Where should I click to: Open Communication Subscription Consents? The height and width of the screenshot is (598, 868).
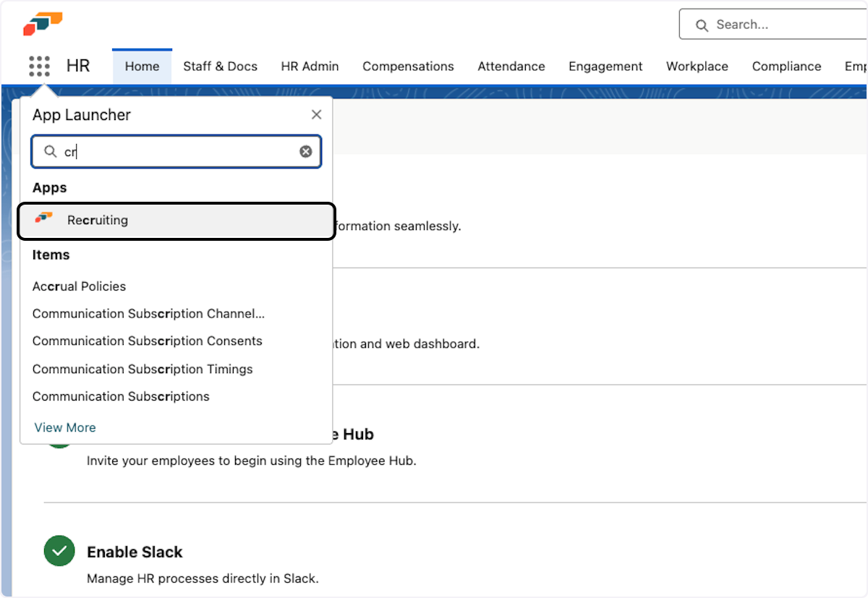click(x=147, y=341)
